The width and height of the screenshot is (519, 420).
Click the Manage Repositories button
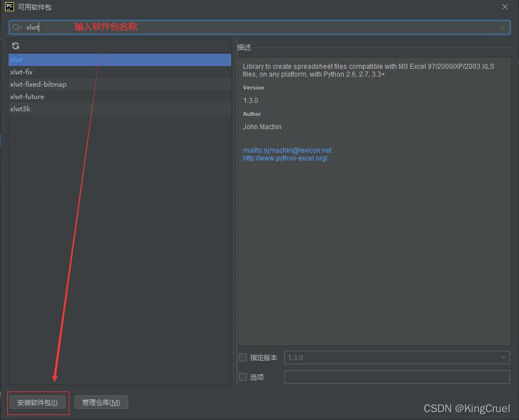(101, 403)
